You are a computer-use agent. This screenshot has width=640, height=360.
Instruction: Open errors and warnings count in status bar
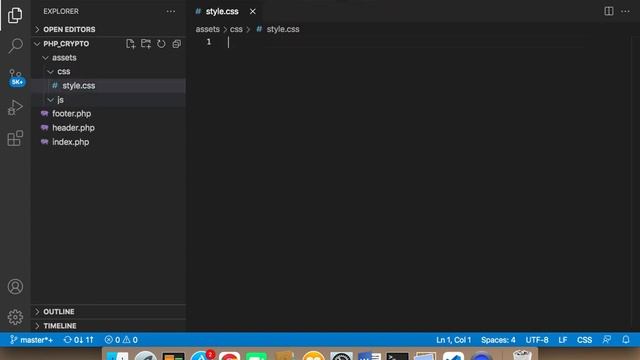click(121, 340)
